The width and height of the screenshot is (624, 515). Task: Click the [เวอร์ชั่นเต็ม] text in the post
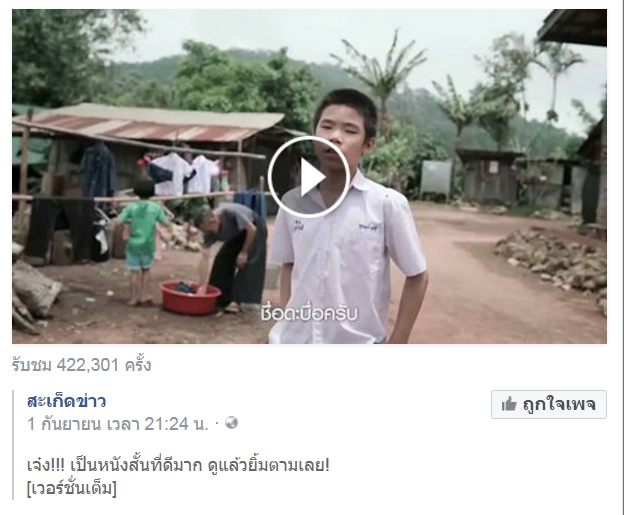(x=72, y=488)
